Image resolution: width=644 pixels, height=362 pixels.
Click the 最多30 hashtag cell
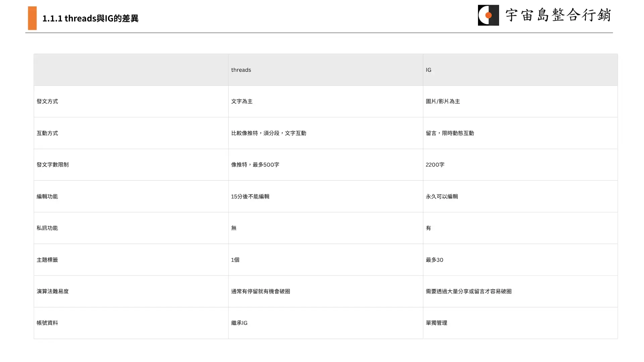click(434, 260)
